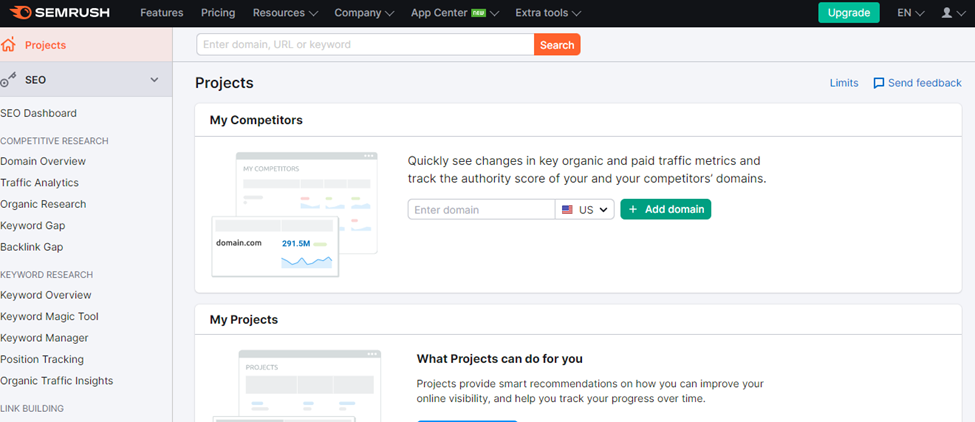Screen dimensions: 975x422
Task: Click the US flag icon
Action: point(567,210)
